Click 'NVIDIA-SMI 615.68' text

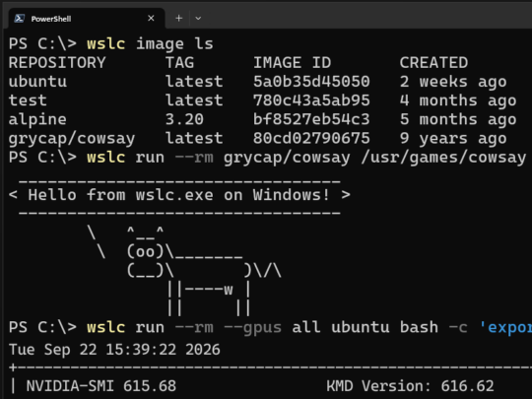coord(101,386)
